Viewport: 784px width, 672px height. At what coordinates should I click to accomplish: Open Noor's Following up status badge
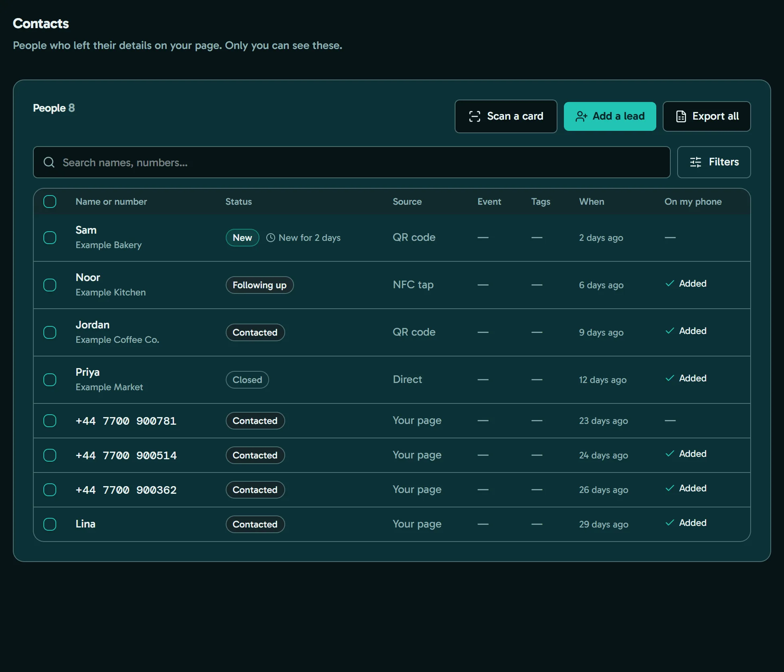coord(259,285)
